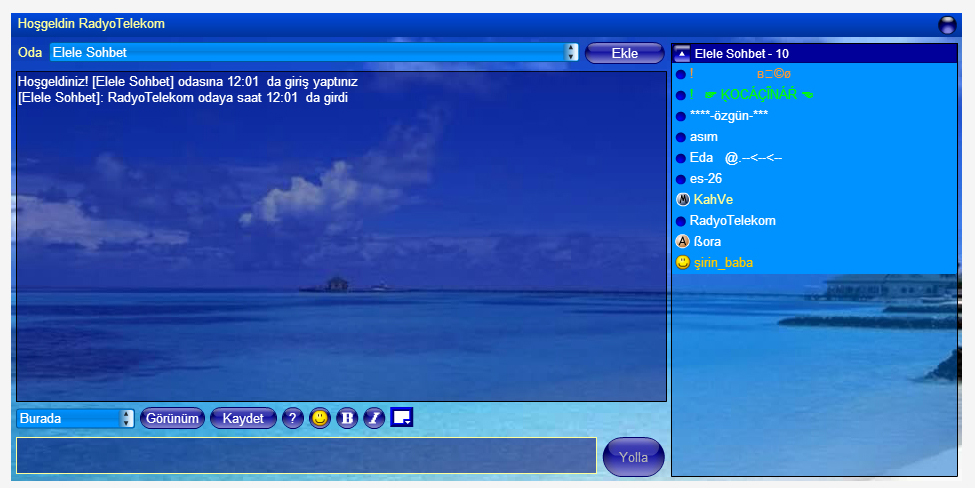
Task: Open the text color picker swatch
Action: coord(402,418)
